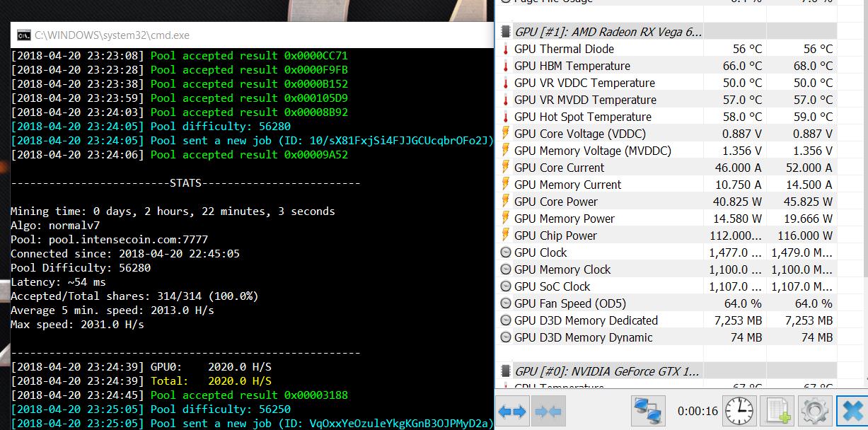Viewport: 868px width, 430px height.
Task: Click the Connected since timestamp line
Action: pos(125,254)
